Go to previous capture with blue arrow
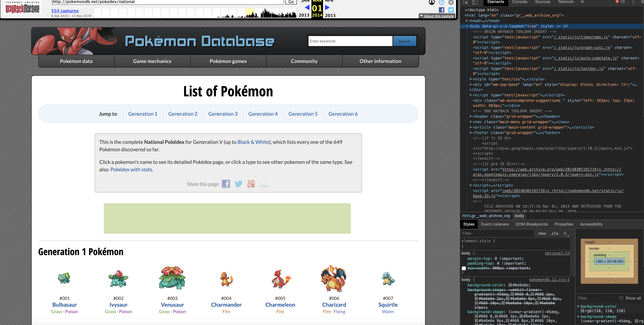644x325 pixels. (307, 7)
